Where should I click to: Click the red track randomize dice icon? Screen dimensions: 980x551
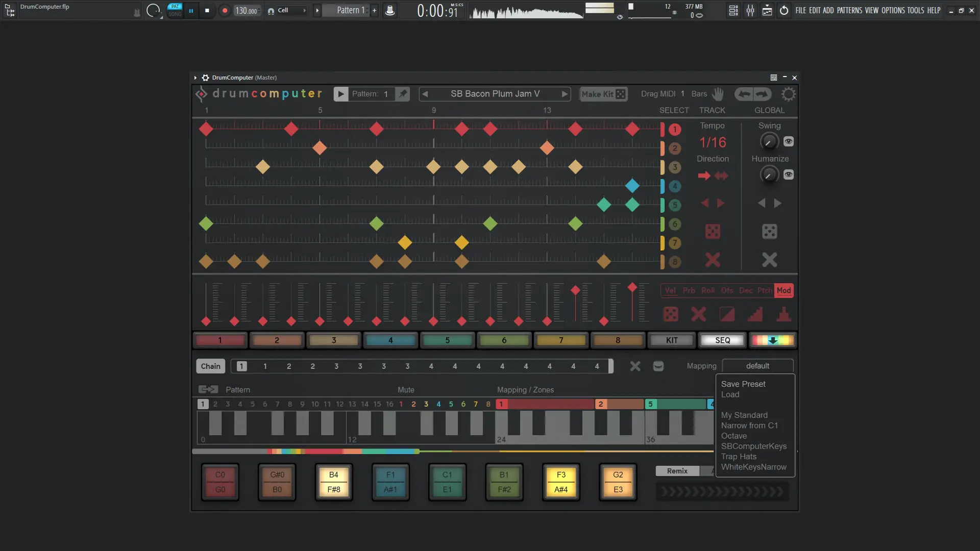click(x=713, y=232)
